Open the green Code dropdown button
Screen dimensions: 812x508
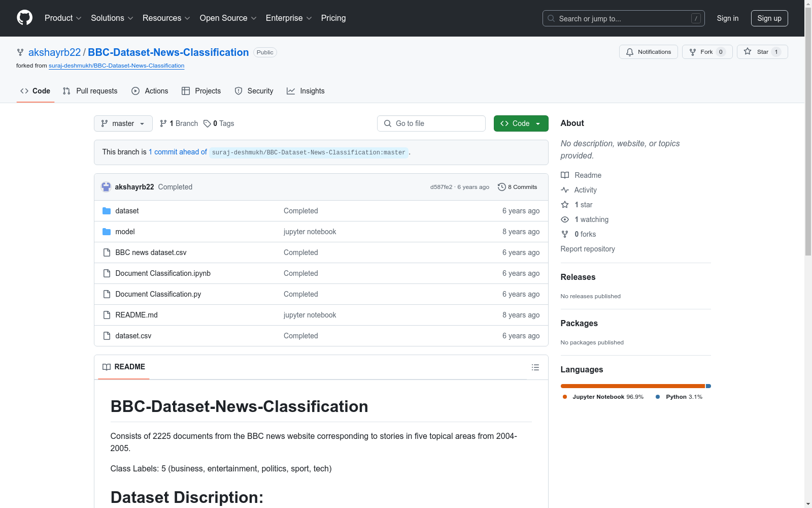point(521,123)
